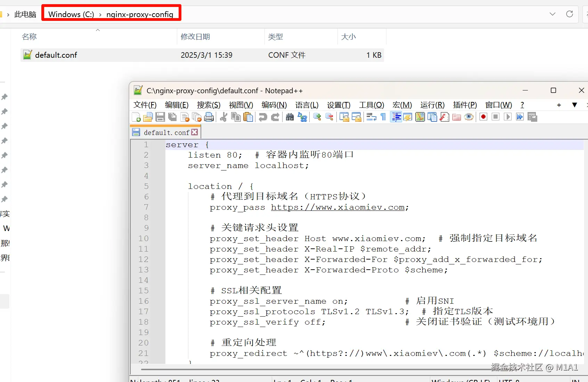Toggle the Document Map panel
588x382 pixels.
coord(420,117)
